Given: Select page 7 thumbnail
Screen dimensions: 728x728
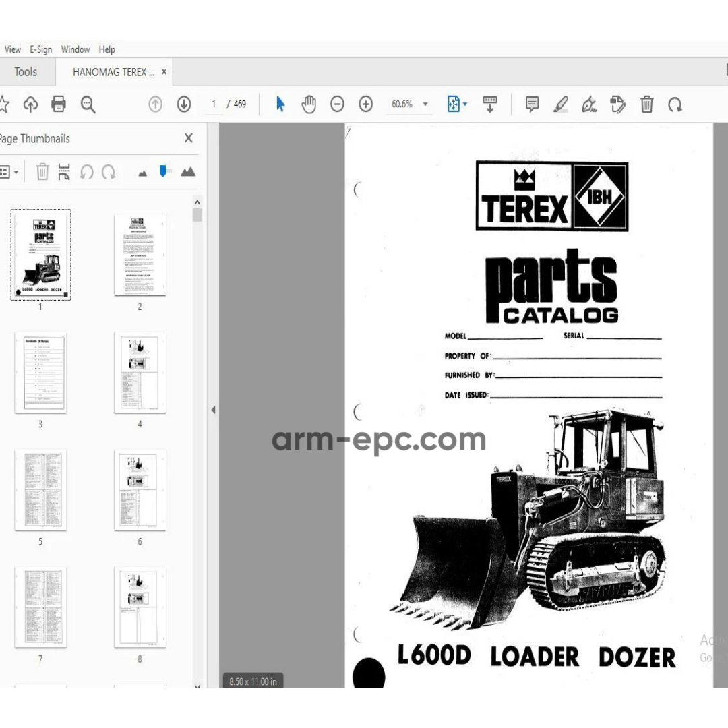Looking at the screenshot, I should pos(41,607).
